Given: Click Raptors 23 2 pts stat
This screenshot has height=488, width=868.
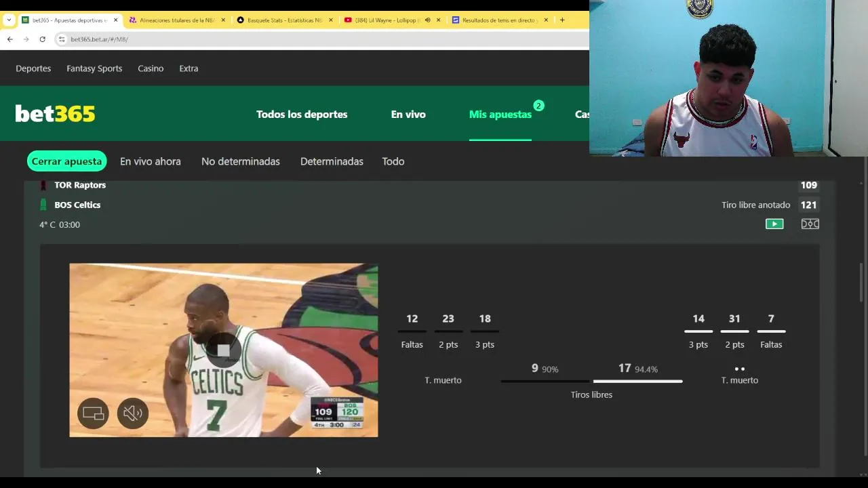Looking at the screenshot, I should [x=448, y=331].
